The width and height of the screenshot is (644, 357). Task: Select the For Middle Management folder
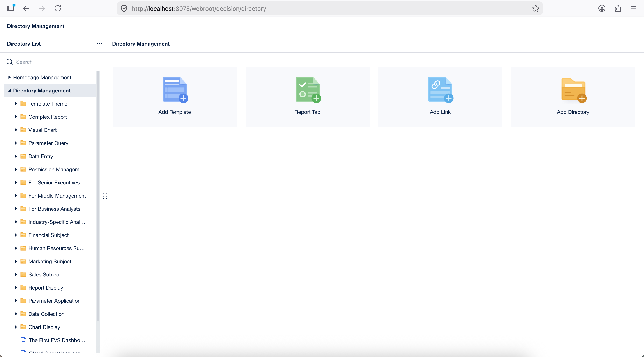tap(50, 196)
